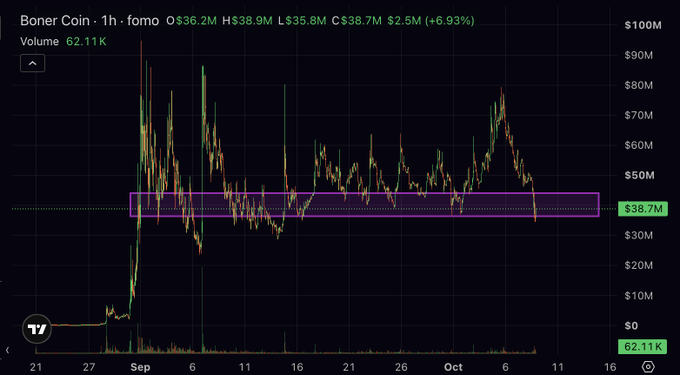
Task: Open the TradingView logo link
Action: (x=37, y=329)
